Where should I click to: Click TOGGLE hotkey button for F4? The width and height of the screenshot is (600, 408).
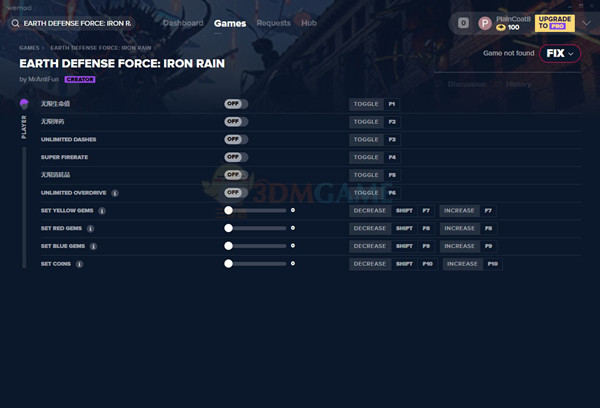point(366,157)
